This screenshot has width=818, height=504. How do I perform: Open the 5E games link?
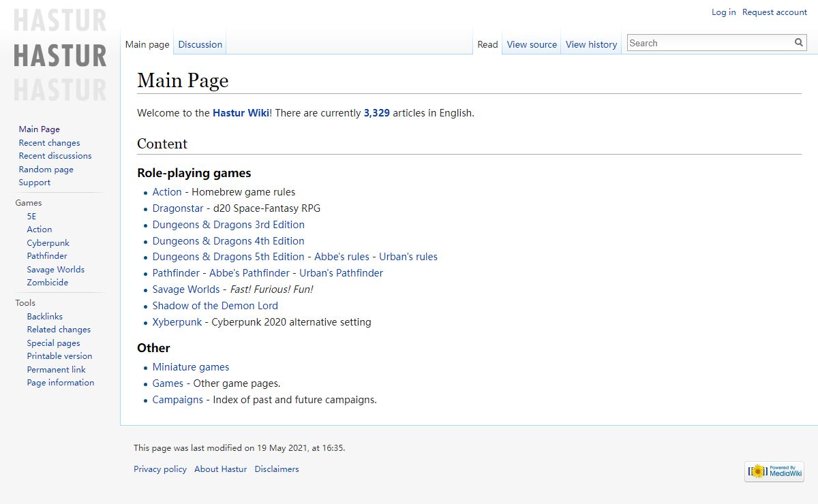[x=32, y=217]
